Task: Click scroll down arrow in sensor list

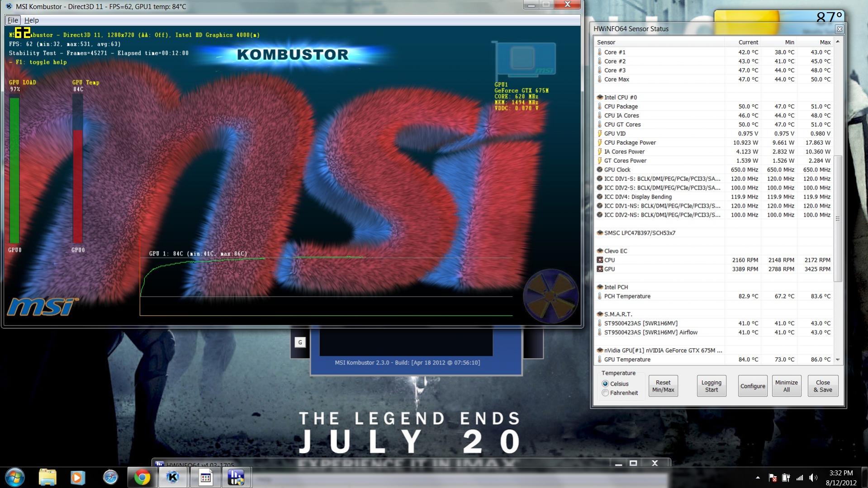Action: [838, 360]
